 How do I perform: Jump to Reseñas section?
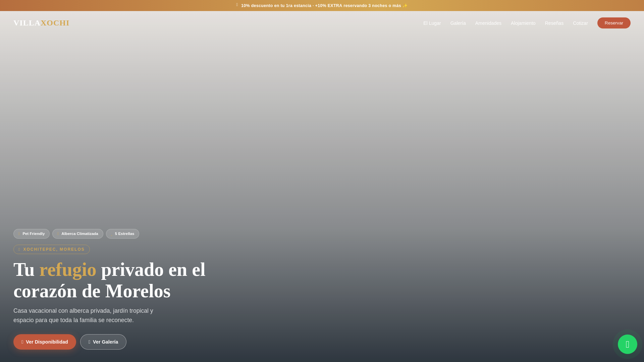point(554,23)
